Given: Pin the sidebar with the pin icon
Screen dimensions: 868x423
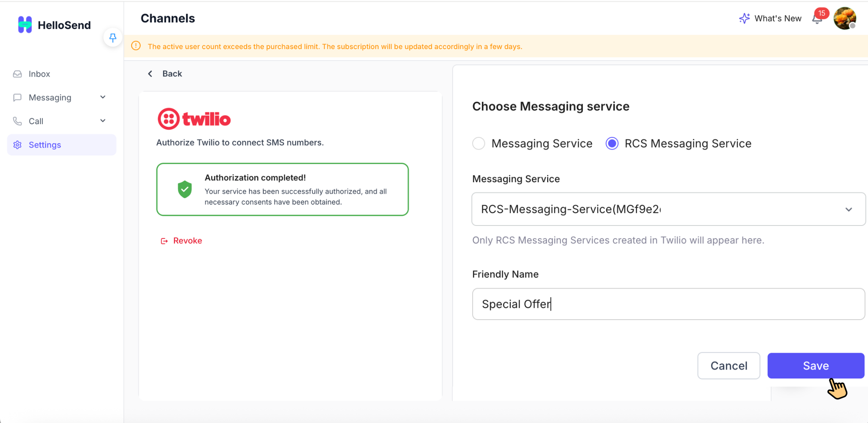Looking at the screenshot, I should pos(113,38).
